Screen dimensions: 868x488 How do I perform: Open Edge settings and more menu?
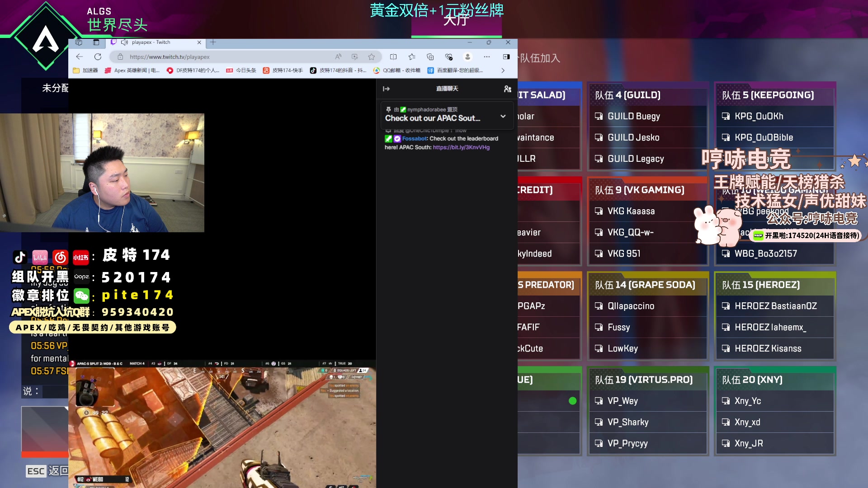[x=486, y=56]
